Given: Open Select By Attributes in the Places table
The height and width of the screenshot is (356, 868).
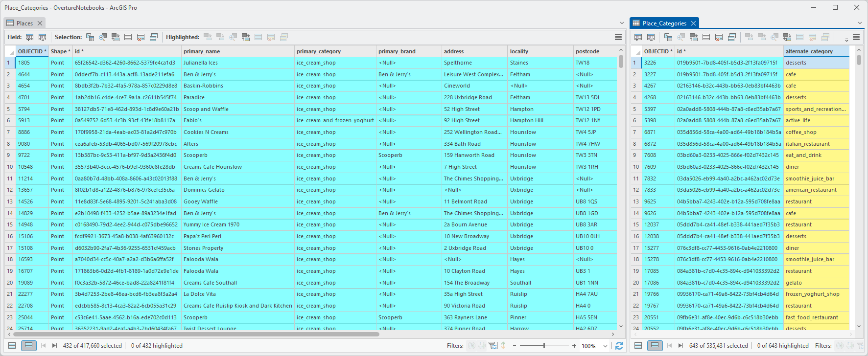Looking at the screenshot, I should [x=90, y=37].
